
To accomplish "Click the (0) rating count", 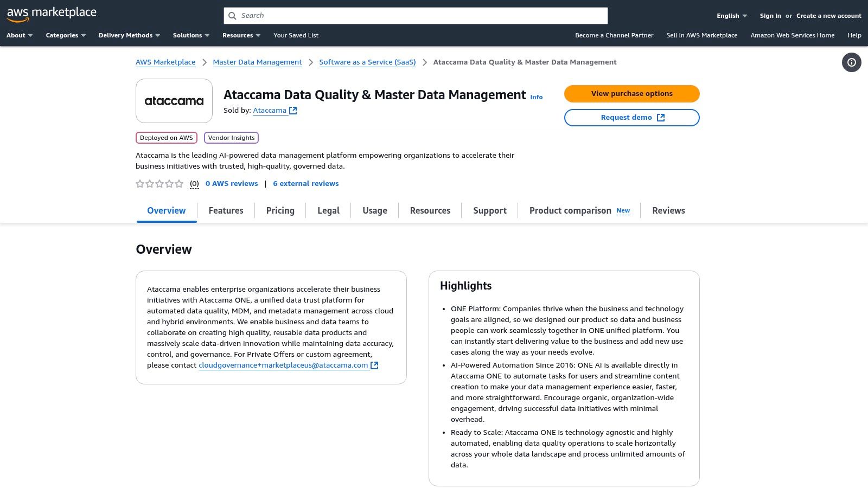I will pyautogui.click(x=194, y=184).
